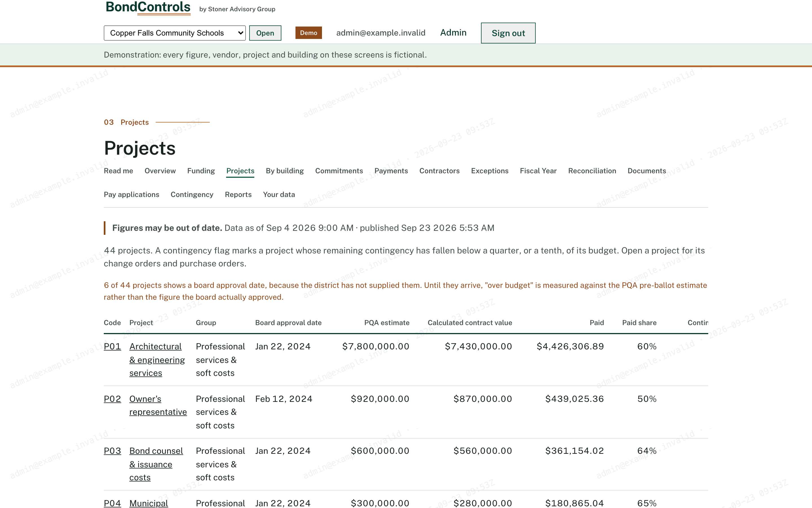Click the 64% paid share value
The height and width of the screenshot is (508, 812).
pyautogui.click(x=647, y=451)
